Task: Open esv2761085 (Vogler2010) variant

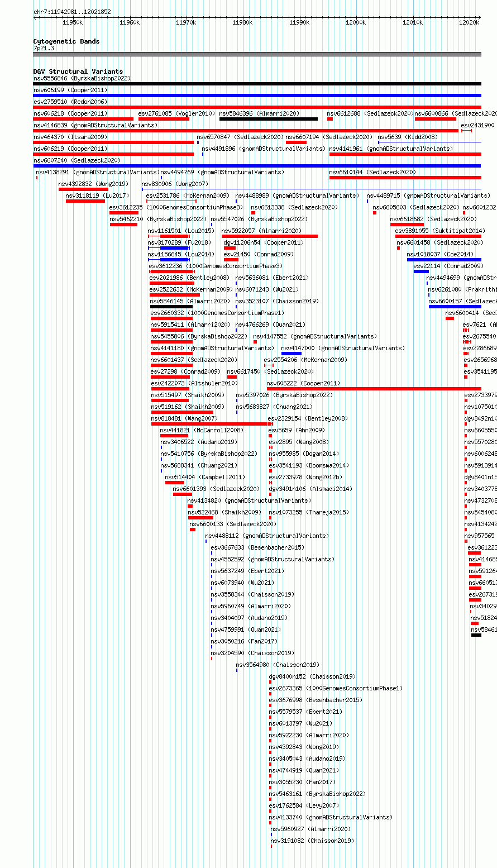Action: [x=176, y=114]
